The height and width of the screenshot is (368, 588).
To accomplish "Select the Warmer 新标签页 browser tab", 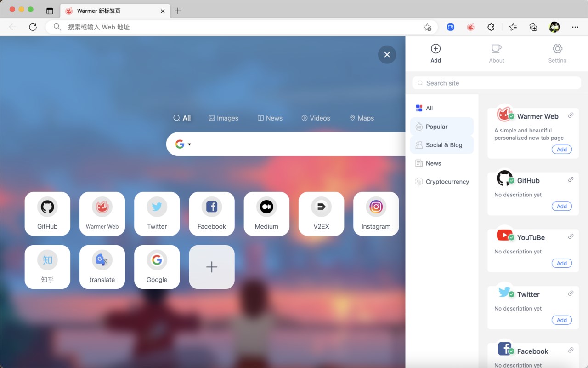I will tap(115, 11).
